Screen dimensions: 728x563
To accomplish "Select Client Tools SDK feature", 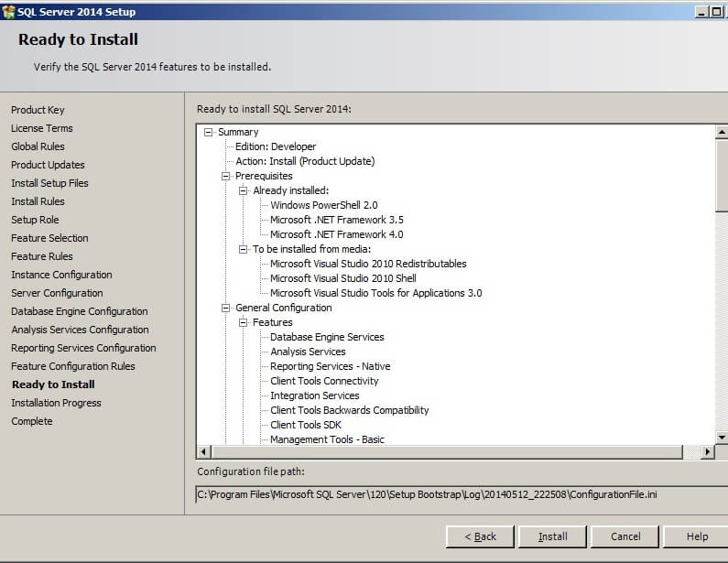I will pos(306,425).
